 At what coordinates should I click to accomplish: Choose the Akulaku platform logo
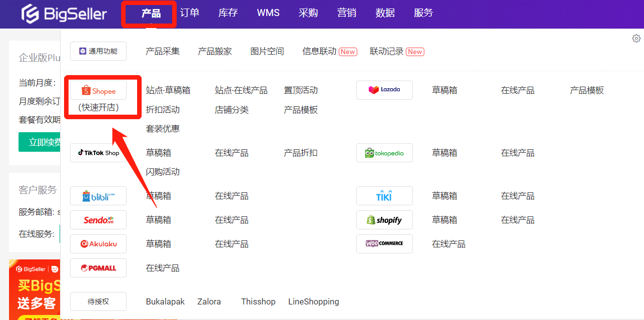pos(98,244)
